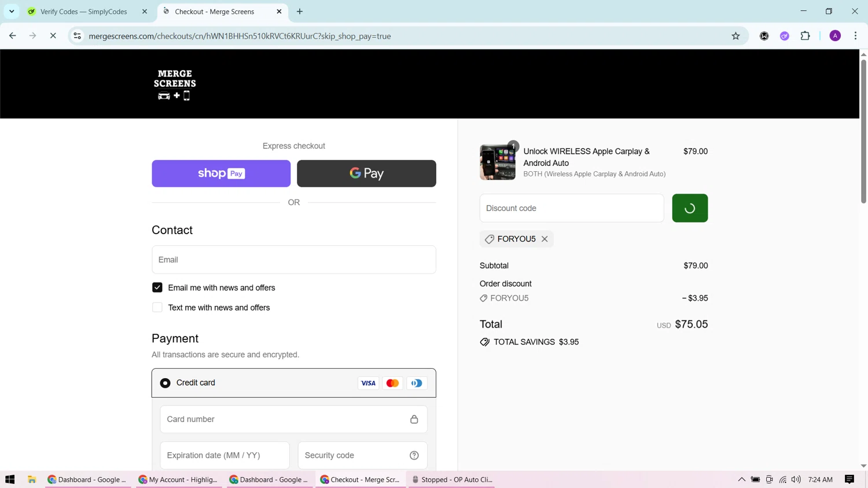Focus the Email input field
This screenshot has height=488, width=868.
point(294,260)
